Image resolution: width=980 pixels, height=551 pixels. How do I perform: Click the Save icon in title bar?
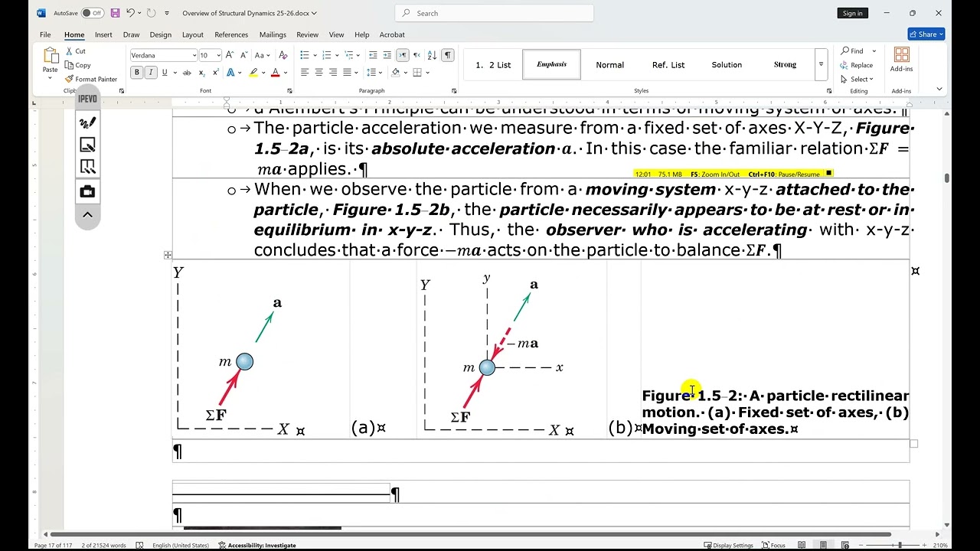(115, 13)
